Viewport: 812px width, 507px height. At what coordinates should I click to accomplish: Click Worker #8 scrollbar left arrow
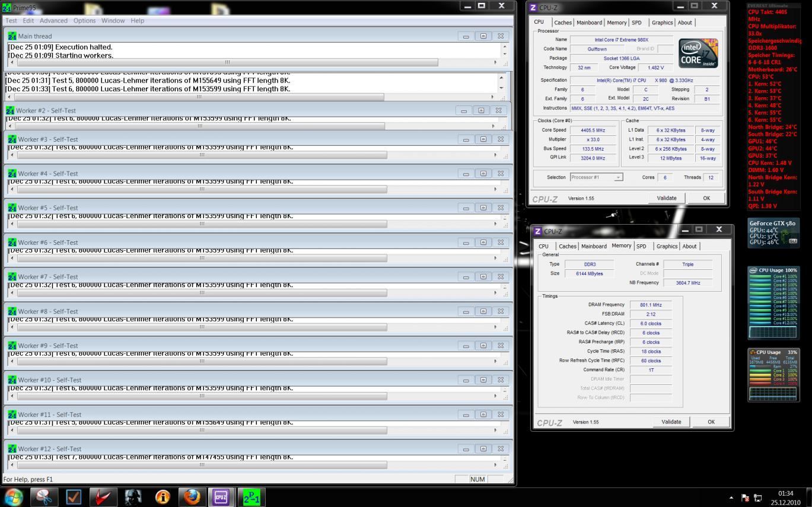[x=12, y=327]
